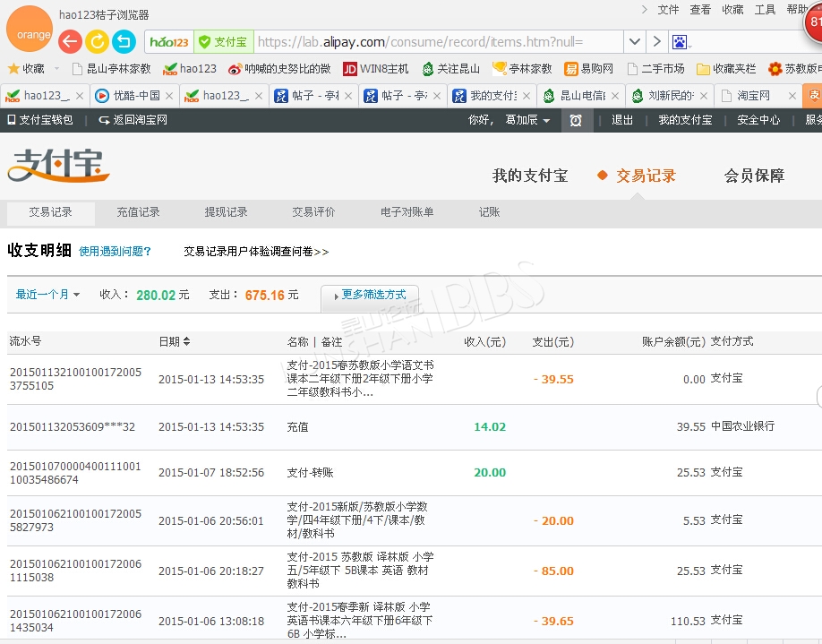Expand the 最近一个月 time range dropdown
Screen dimensions: 822x644
[x=48, y=295]
